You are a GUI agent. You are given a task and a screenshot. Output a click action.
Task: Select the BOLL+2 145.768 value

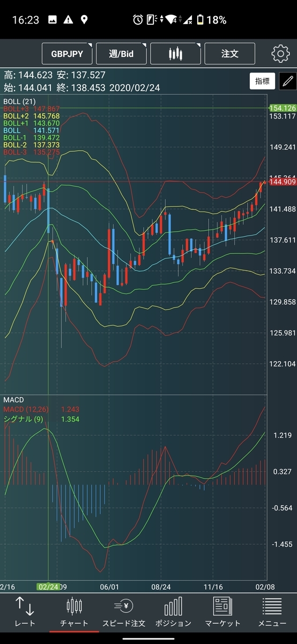pos(32,115)
